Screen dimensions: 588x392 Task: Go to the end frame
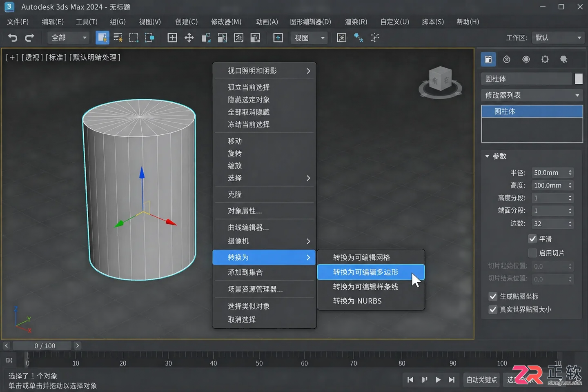point(452,380)
